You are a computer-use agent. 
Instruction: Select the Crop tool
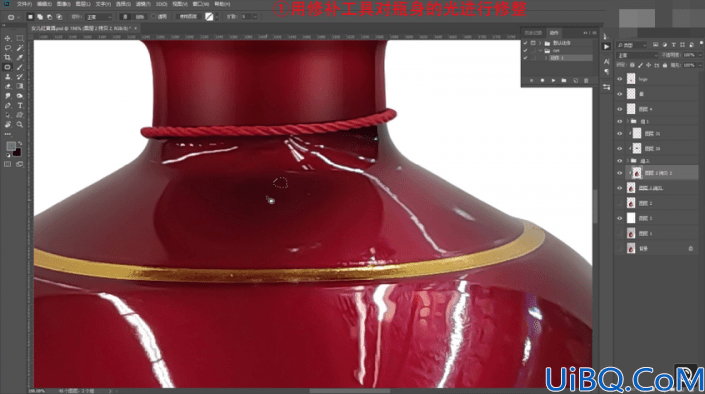tap(8, 58)
